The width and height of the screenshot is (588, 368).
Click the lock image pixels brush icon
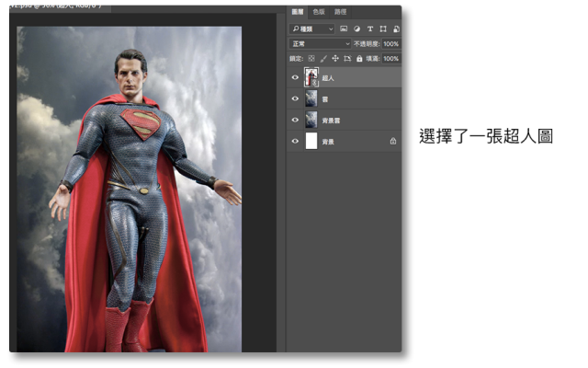(x=323, y=59)
